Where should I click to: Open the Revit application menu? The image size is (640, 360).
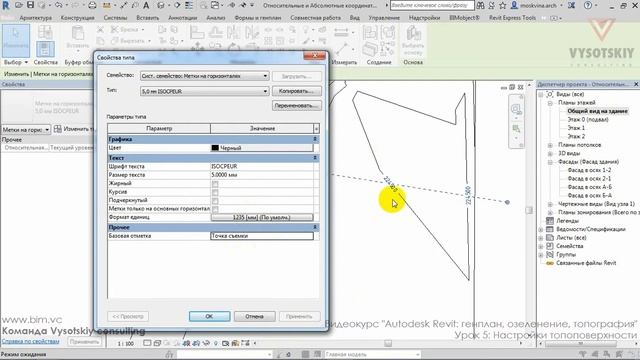click(x=6, y=6)
